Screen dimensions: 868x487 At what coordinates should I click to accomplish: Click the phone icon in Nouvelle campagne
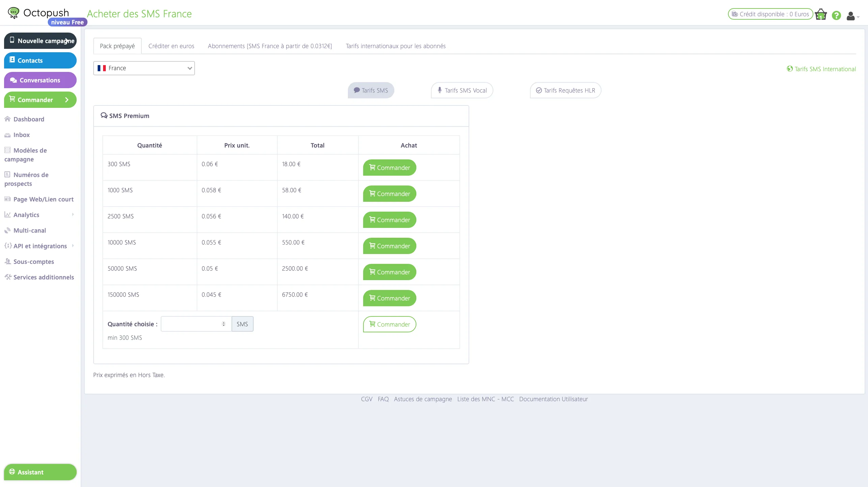coord(12,40)
